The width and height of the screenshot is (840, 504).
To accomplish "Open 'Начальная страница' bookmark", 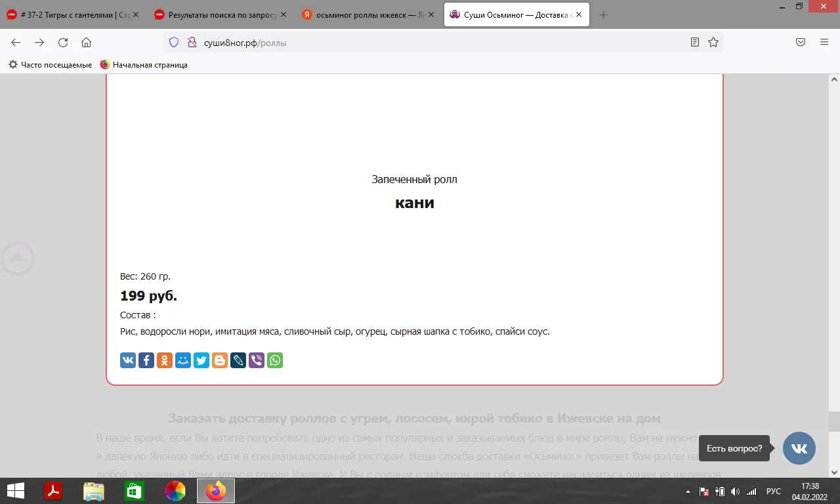I will (x=144, y=65).
